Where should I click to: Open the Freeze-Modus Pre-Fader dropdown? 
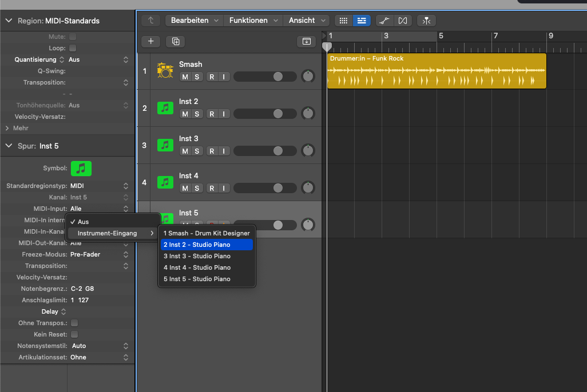(x=98, y=254)
